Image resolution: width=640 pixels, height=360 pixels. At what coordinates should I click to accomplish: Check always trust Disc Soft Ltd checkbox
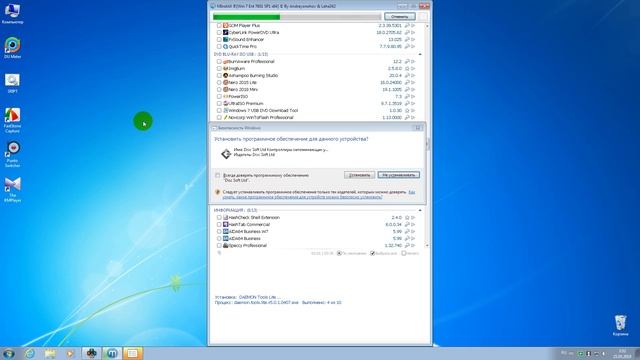218,175
